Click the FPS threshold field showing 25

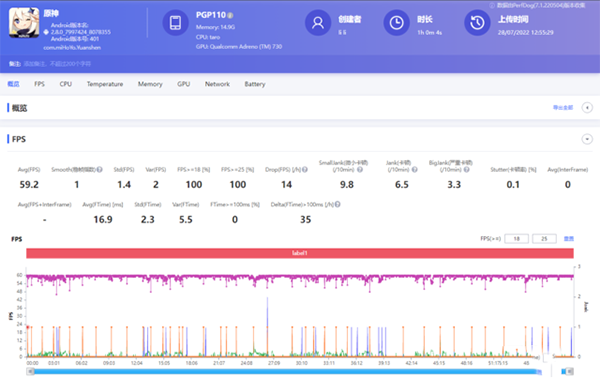(544, 239)
